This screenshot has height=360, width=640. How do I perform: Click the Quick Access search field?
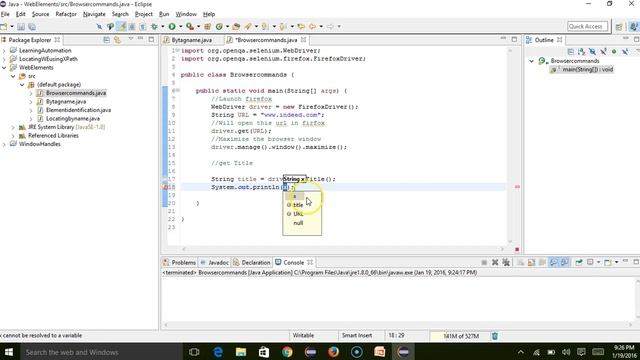tap(587, 27)
